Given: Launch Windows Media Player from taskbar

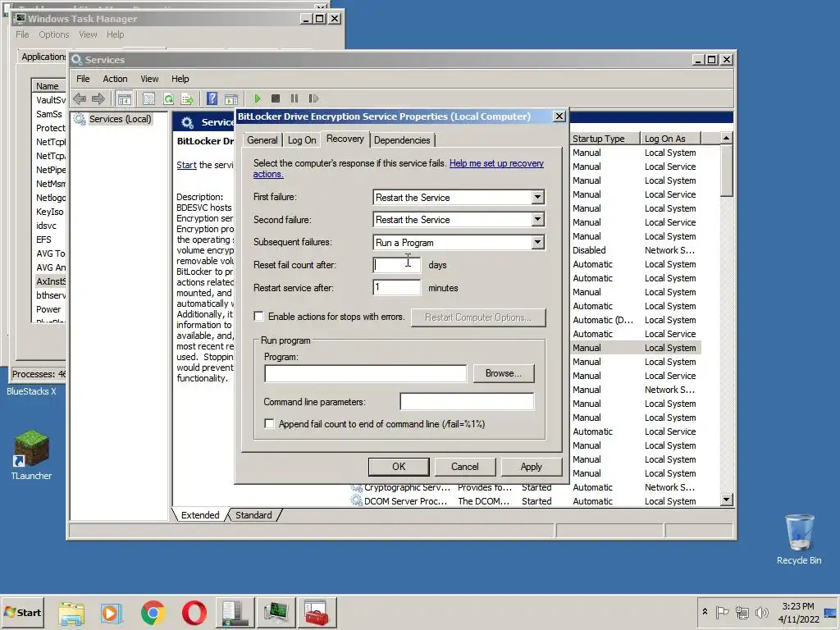Looking at the screenshot, I should 112,613.
